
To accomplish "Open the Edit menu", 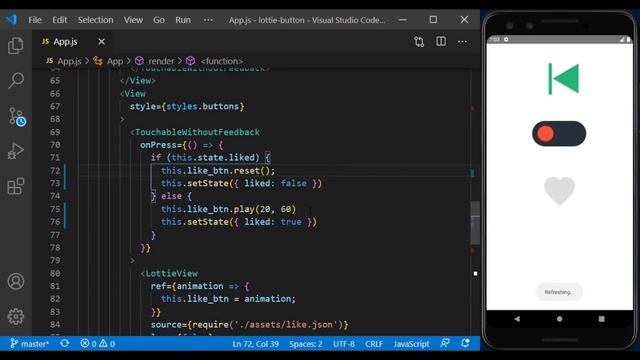I will pyautogui.click(x=59, y=20).
